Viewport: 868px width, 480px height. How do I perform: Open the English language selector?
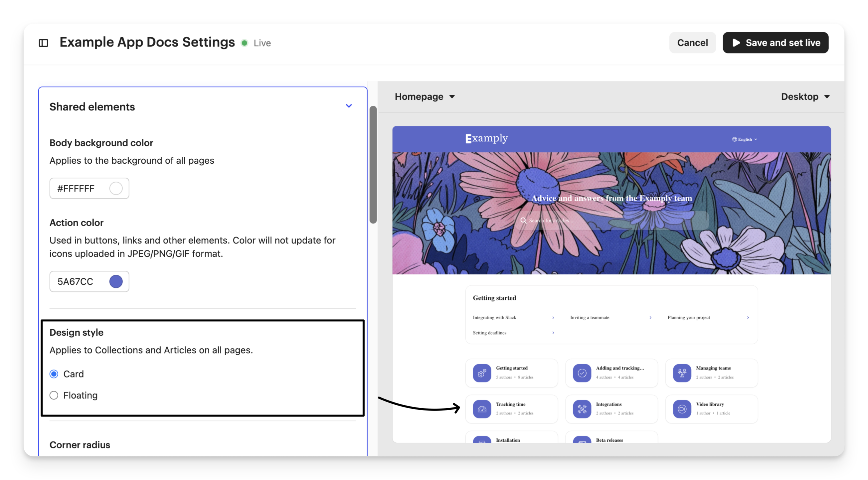point(745,139)
